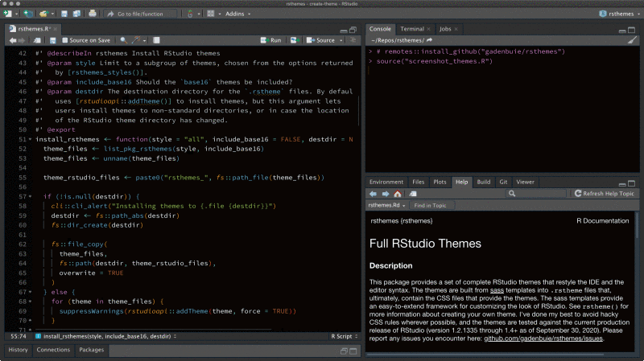Image resolution: width=644 pixels, height=361 pixels.
Task: Open the recent files dropdown arrow
Action: pos(52,14)
